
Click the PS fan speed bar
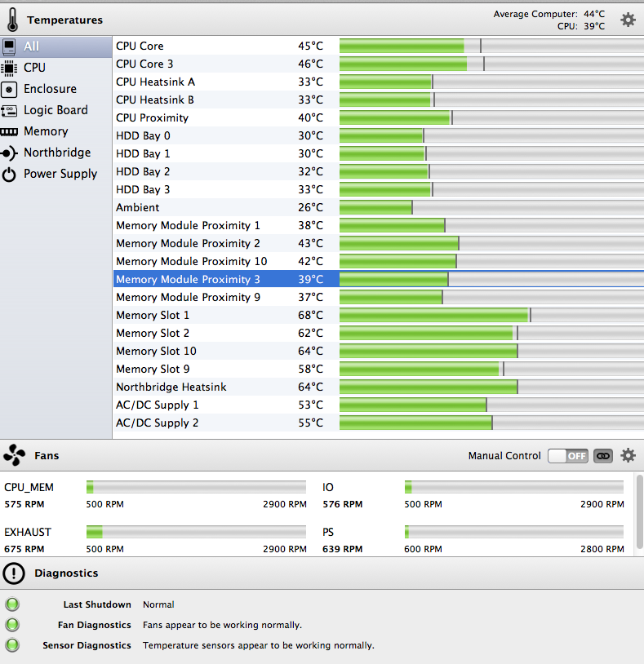tap(514, 532)
